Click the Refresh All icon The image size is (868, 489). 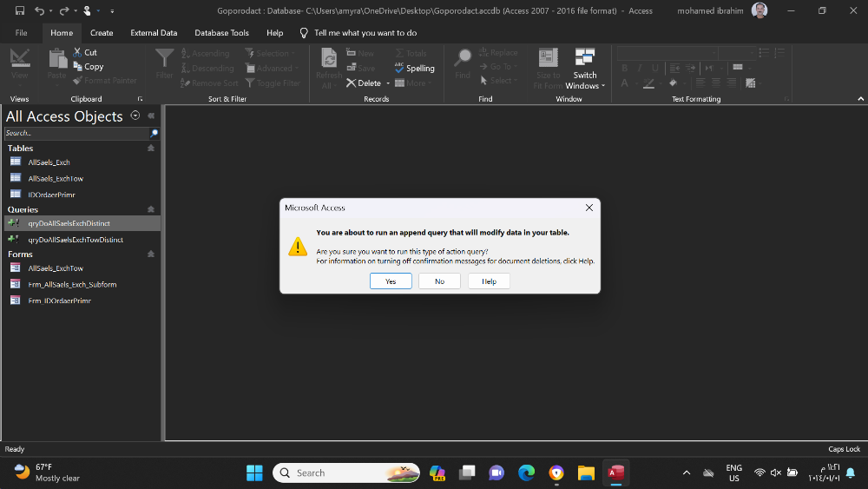pos(329,58)
